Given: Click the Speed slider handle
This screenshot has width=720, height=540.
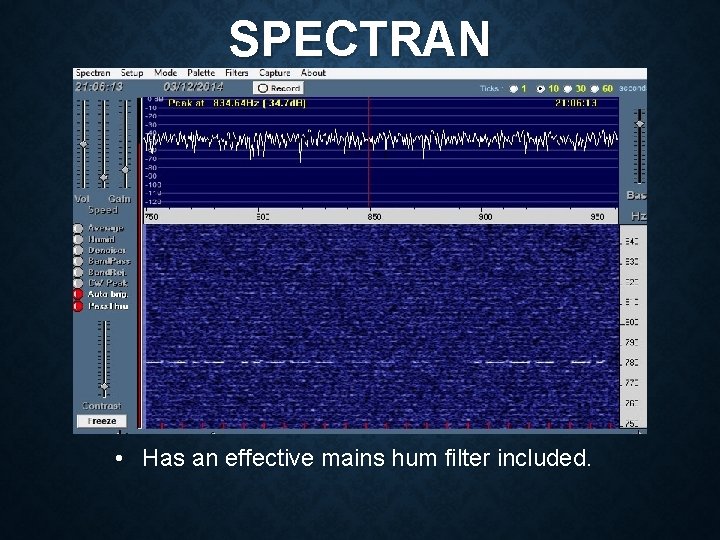Looking at the screenshot, I should tap(104, 177).
